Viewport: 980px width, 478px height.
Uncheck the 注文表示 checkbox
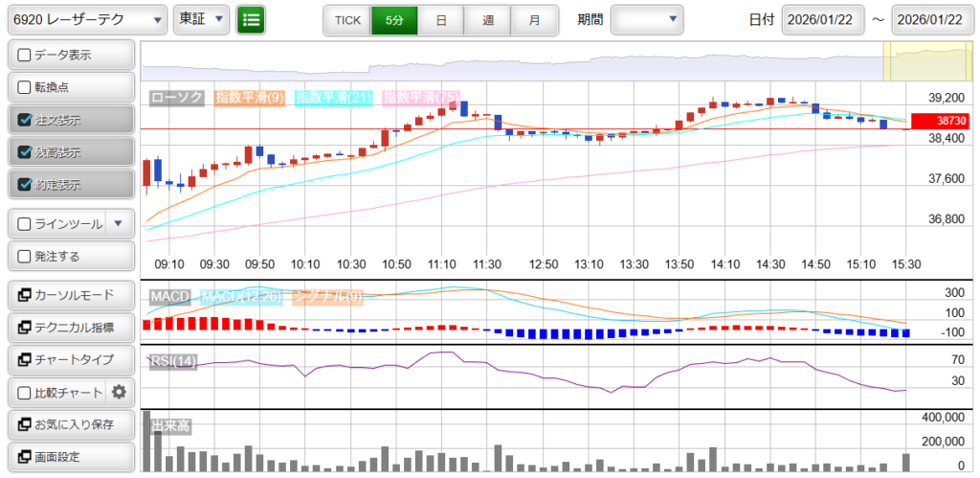(x=25, y=120)
